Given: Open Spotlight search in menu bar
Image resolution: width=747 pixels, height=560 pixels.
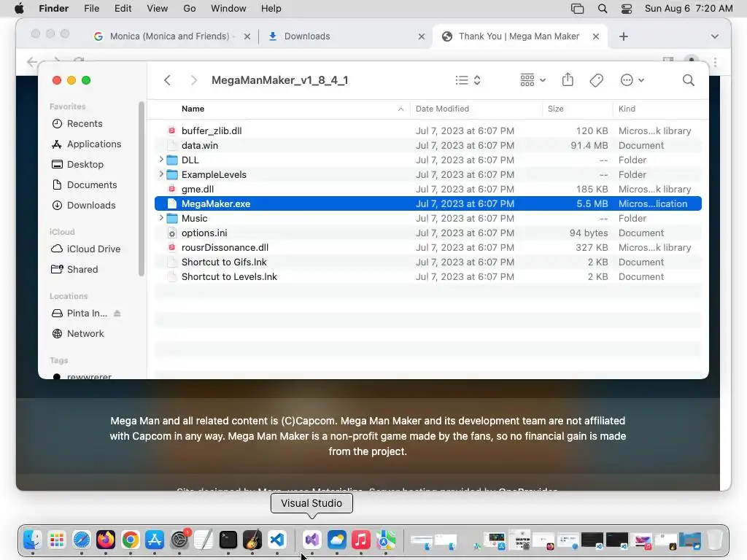Looking at the screenshot, I should (602, 9).
